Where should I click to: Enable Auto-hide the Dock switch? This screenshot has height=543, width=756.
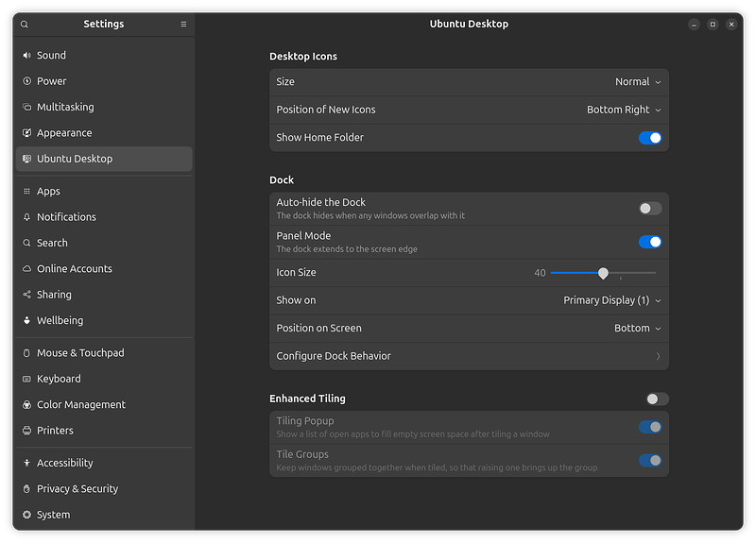click(x=650, y=209)
